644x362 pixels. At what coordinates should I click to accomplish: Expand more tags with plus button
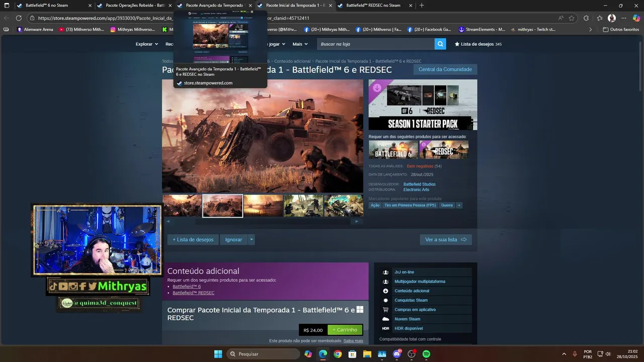[459, 205]
